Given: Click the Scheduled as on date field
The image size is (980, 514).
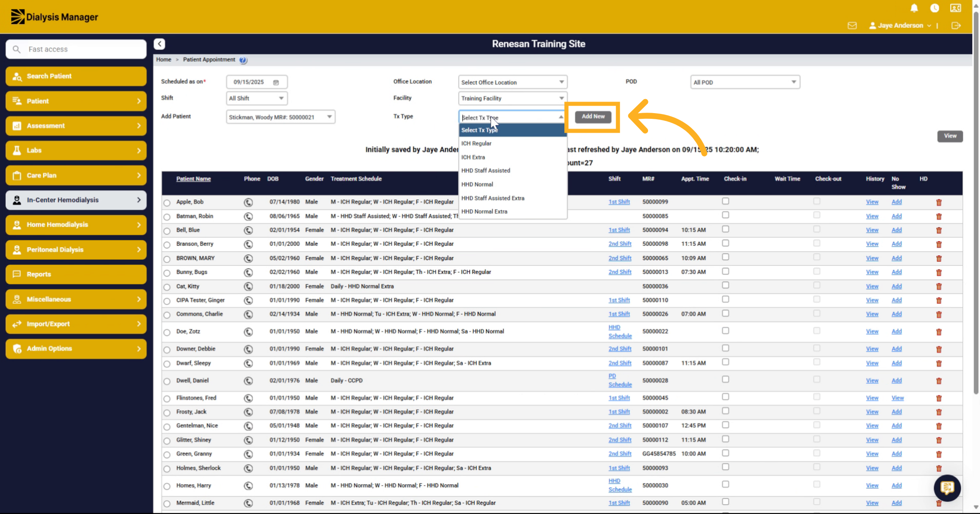Looking at the screenshot, I should (257, 82).
